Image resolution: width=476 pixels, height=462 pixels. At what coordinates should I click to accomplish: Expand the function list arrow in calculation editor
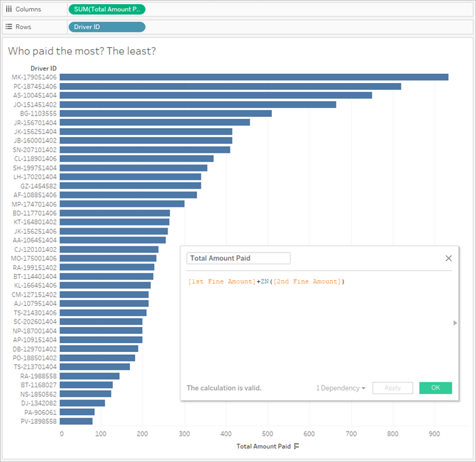coord(455,323)
